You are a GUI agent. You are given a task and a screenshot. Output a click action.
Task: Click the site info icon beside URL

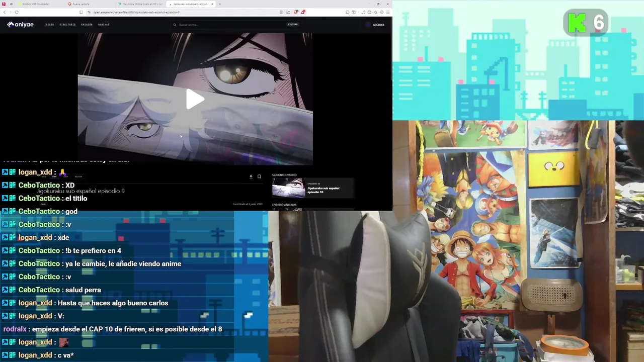tap(89, 12)
